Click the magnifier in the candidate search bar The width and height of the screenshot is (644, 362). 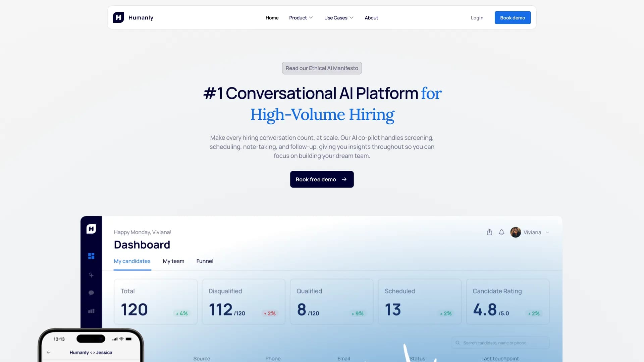click(x=458, y=343)
